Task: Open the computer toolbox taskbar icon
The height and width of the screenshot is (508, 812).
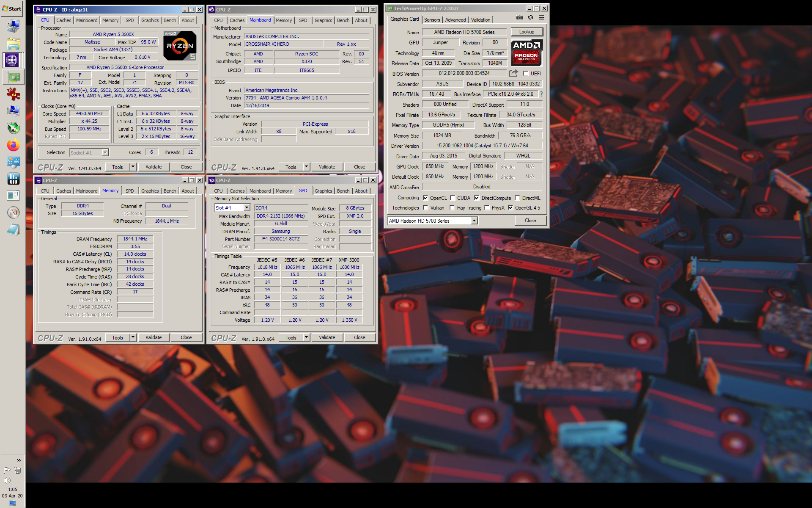Action: tap(13, 26)
